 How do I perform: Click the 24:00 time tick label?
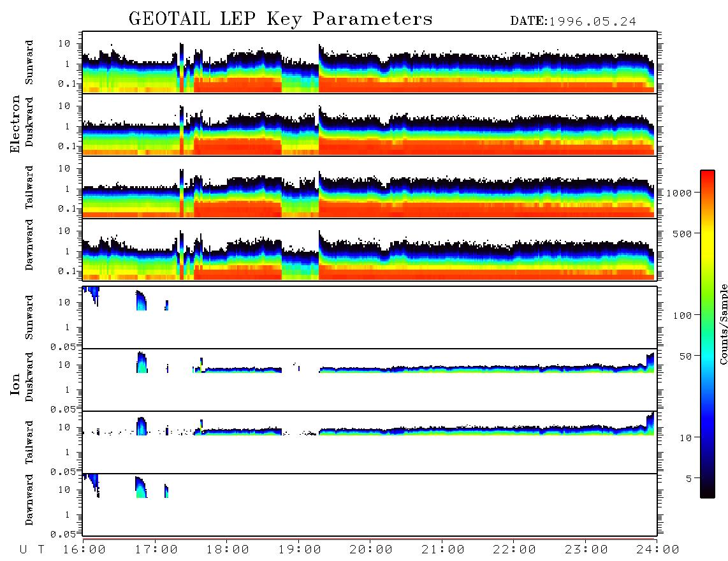(658, 550)
